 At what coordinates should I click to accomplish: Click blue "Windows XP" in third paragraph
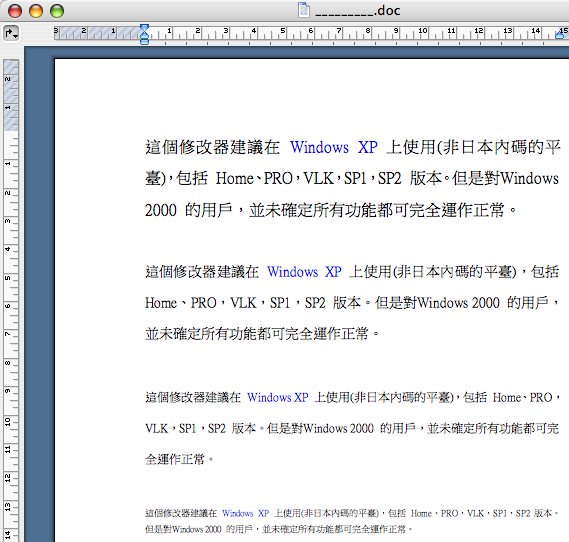278,398
